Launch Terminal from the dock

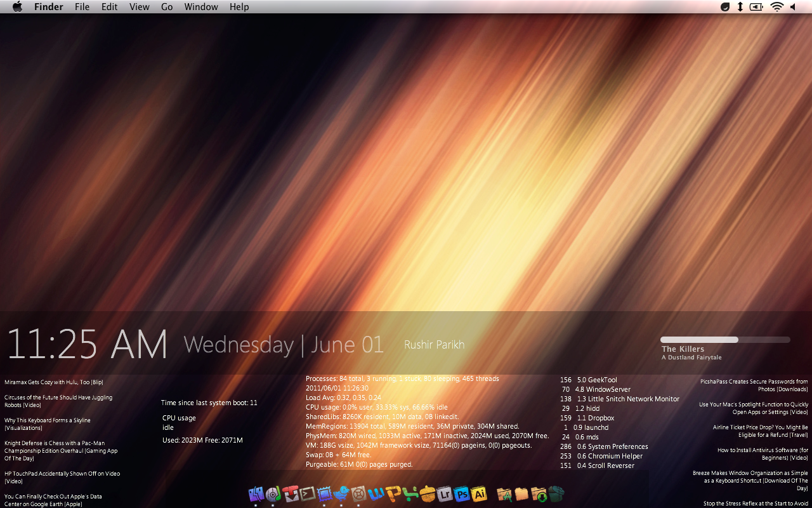(x=308, y=493)
